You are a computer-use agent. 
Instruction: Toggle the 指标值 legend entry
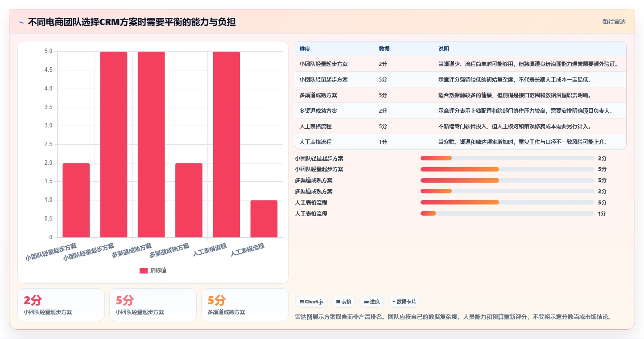[153, 270]
